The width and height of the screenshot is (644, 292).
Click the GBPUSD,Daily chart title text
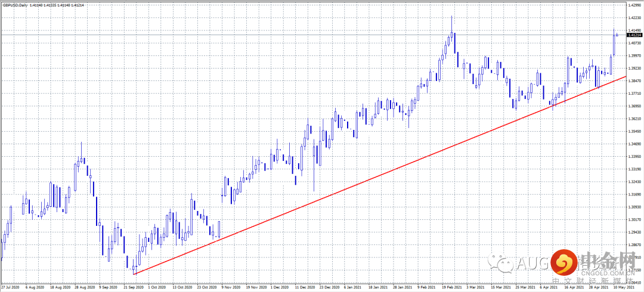pyautogui.click(x=15, y=5)
